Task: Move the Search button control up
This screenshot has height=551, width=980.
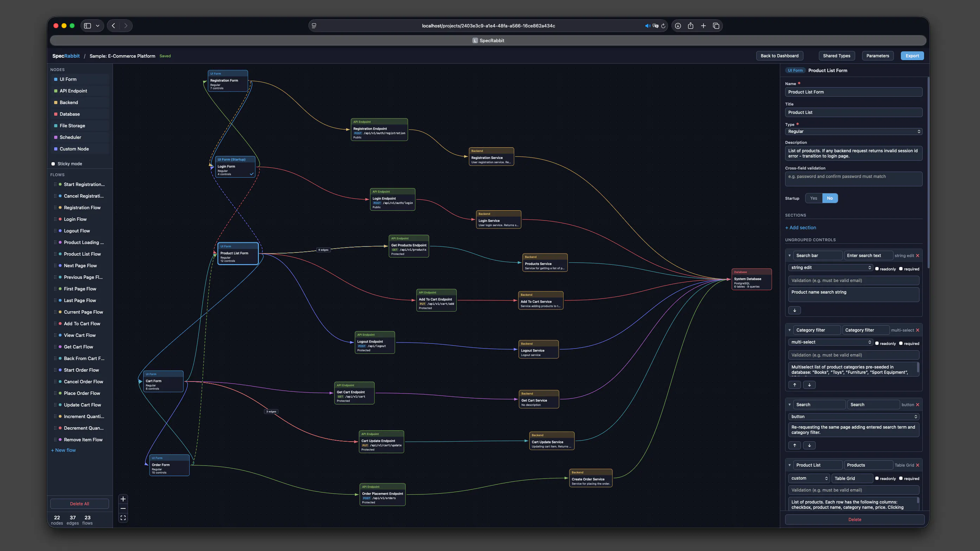Action: point(794,445)
